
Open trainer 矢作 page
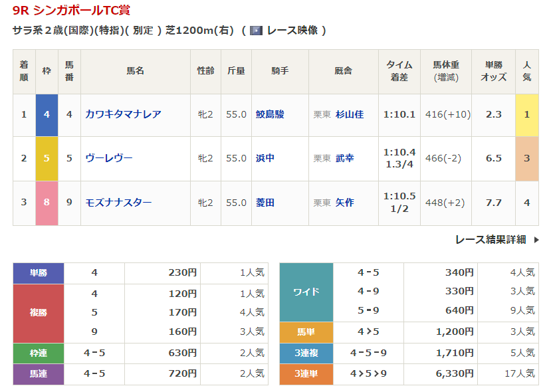[x=345, y=203]
